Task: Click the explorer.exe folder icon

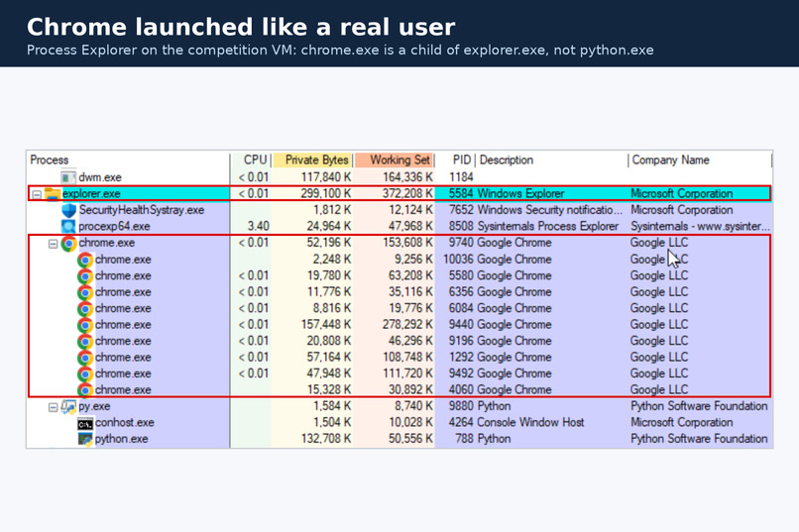Action: pyautogui.click(x=52, y=194)
